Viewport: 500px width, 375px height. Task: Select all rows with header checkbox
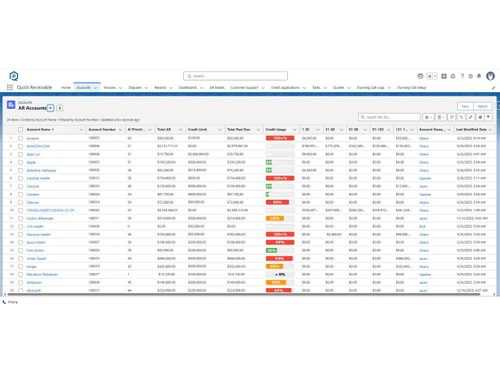[21, 129]
